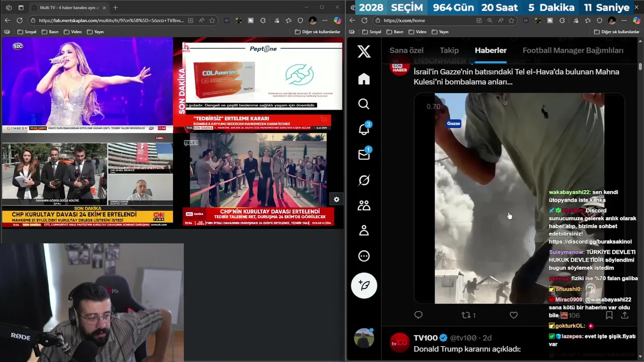This screenshot has height=362, width=644.
Task: Close the Multi TV browser tab
Action: click(104, 8)
